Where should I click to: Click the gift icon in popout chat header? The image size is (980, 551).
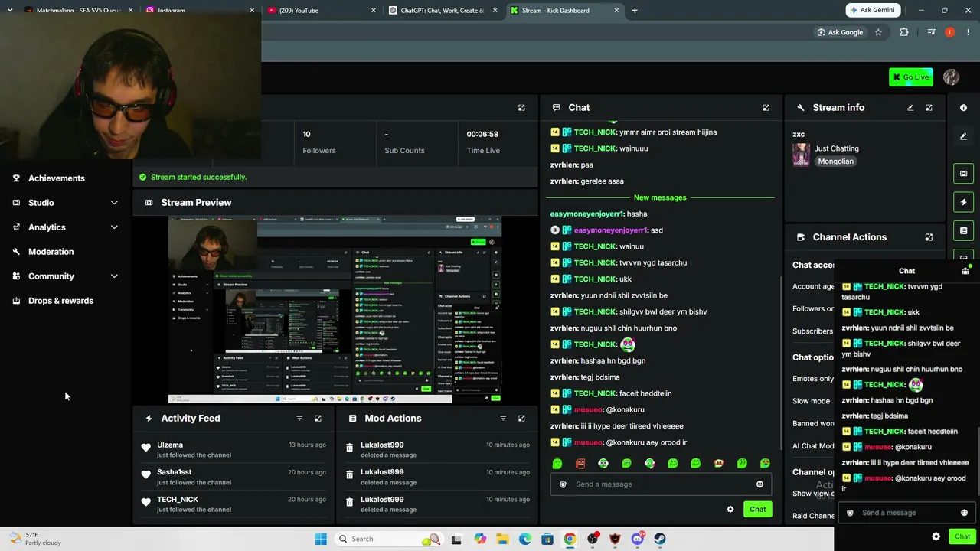[965, 270]
